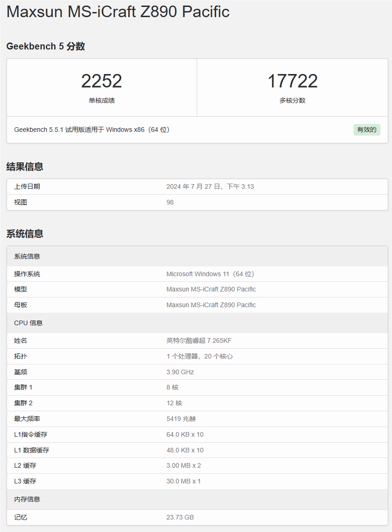
Task: Click the "L1 数据缓存" row label
Action: 31,450
